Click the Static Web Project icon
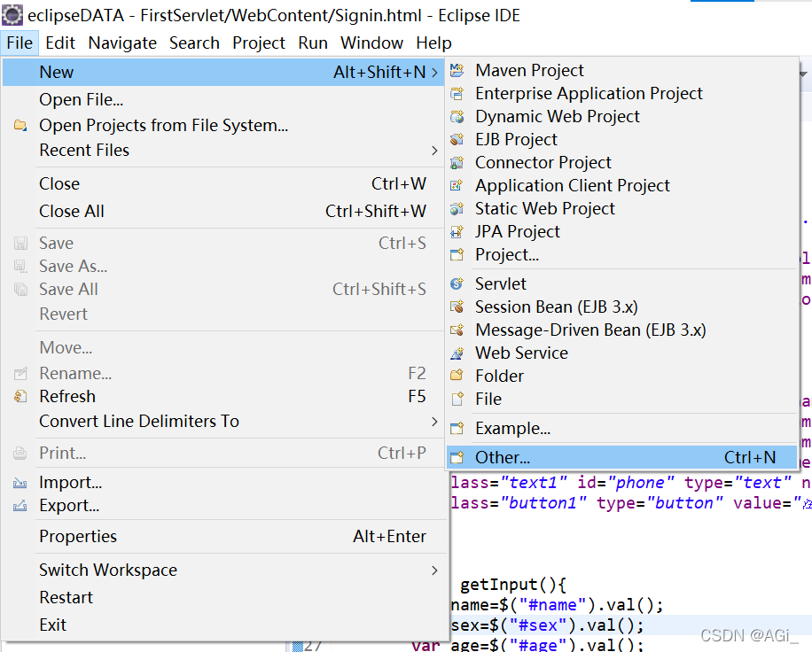The height and width of the screenshot is (652, 812). click(457, 208)
